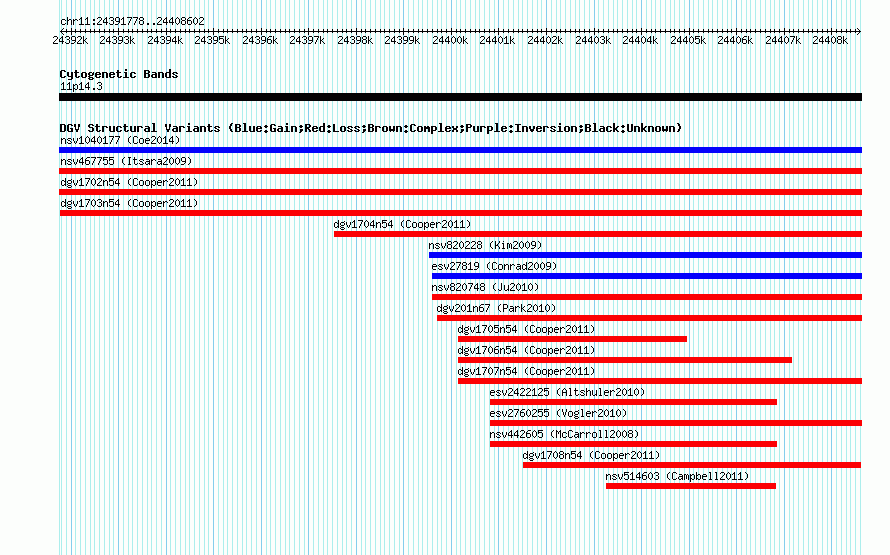Open dgv1704n54 (Cooper2011) label
890x555 pixels.
tap(402, 224)
